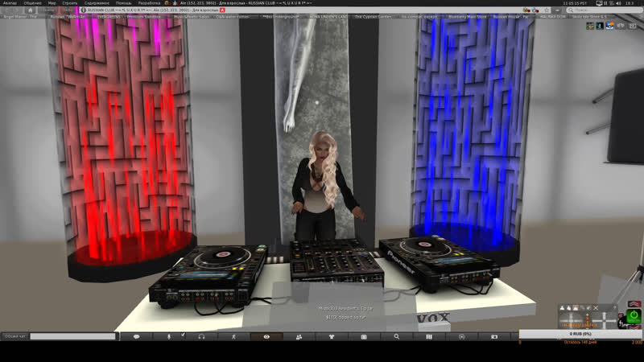Viewport: 644px width, 362px height.
Task: Add current place to favorites with star icon
Action: tap(547, 10)
